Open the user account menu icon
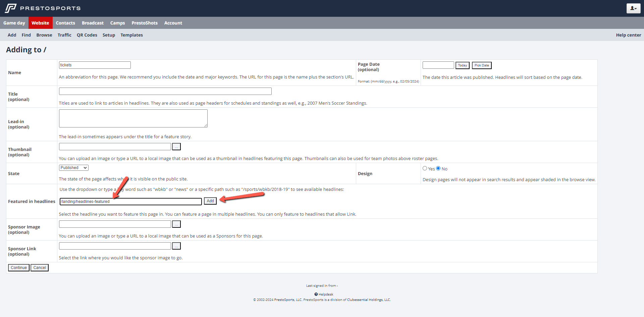The image size is (644, 317). coord(633,8)
